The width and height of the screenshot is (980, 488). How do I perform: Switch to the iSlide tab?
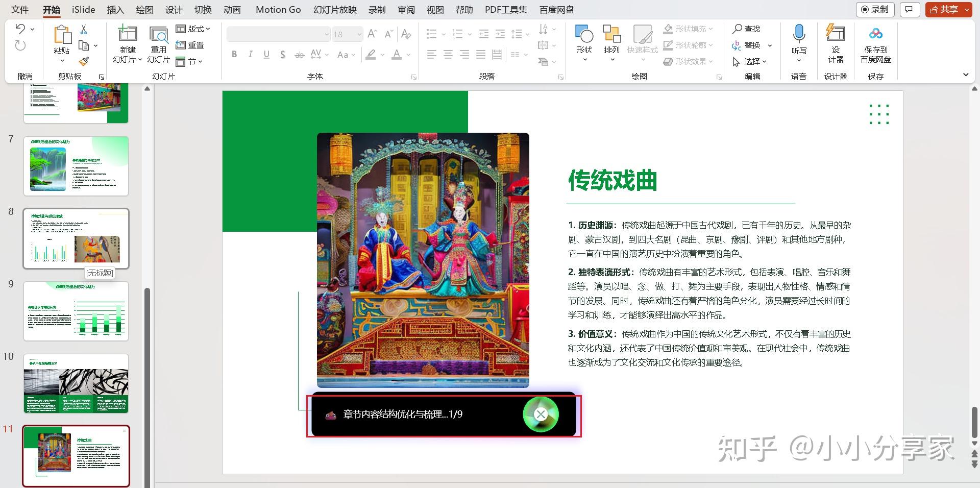[83, 9]
